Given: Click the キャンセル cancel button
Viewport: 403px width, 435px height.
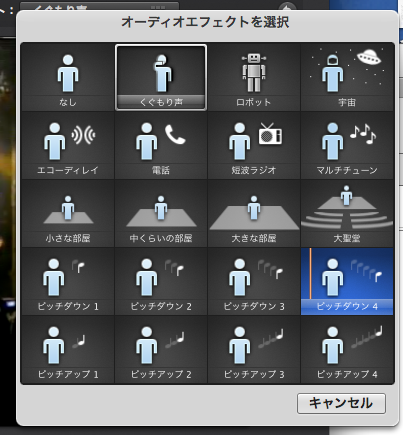Looking at the screenshot, I should coord(341,403).
